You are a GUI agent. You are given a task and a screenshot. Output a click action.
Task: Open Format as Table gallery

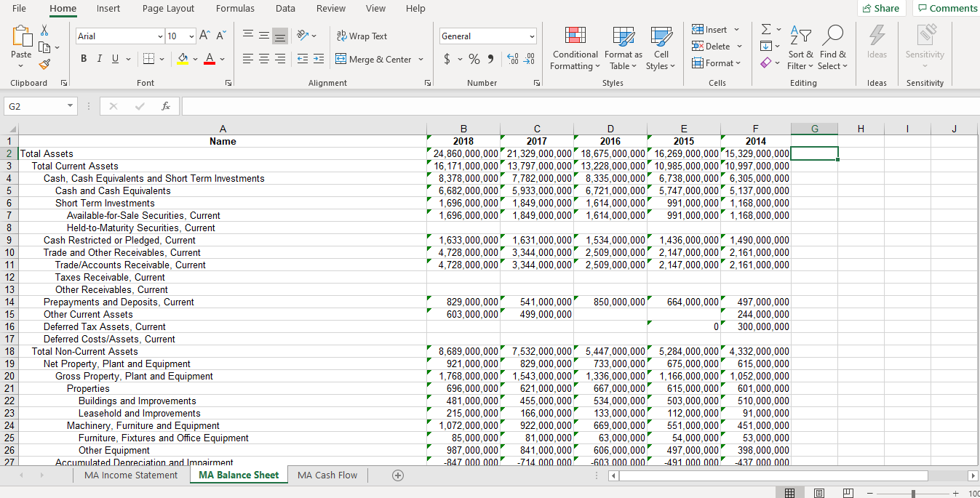click(x=624, y=48)
